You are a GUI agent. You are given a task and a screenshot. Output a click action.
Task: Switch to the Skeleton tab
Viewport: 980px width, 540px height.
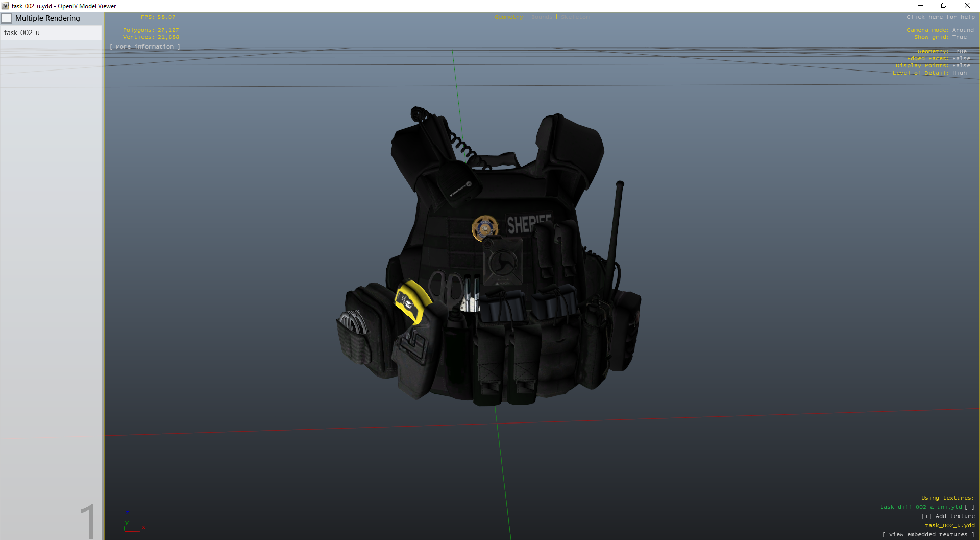click(x=575, y=17)
